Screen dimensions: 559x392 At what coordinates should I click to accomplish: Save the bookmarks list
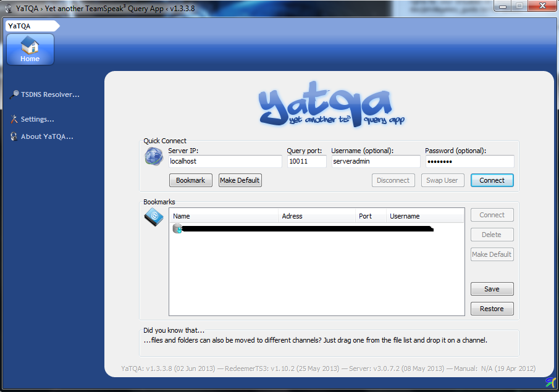492,289
